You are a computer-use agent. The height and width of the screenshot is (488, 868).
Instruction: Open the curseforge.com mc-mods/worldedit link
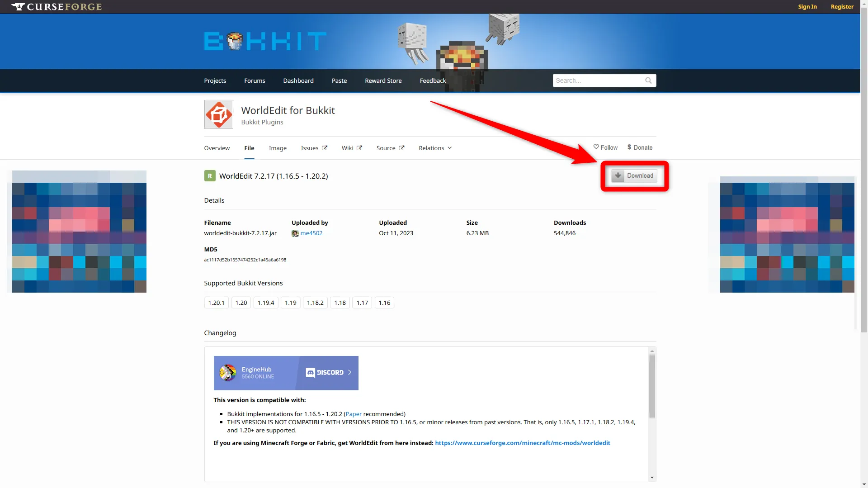(x=523, y=443)
